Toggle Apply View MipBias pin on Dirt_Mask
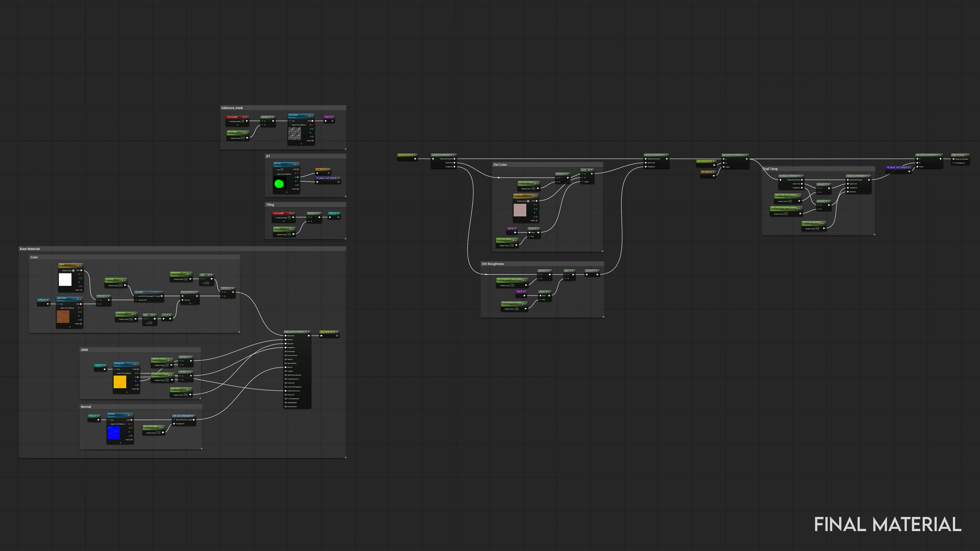980x551 pixels. (290, 125)
